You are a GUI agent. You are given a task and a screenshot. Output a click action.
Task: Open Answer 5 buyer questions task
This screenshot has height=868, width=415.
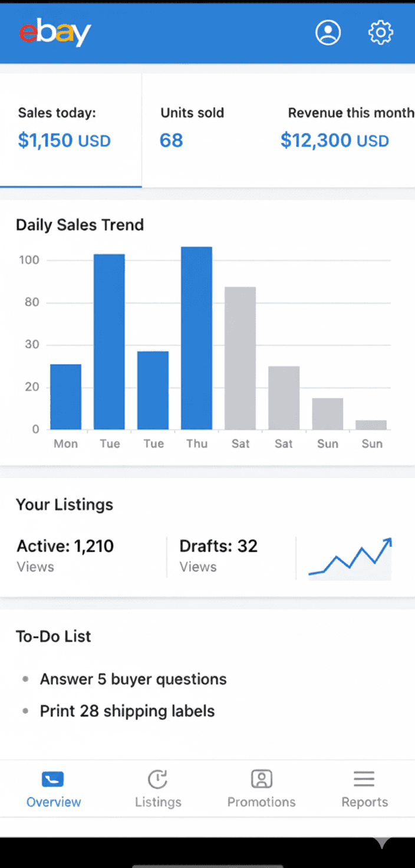(133, 679)
